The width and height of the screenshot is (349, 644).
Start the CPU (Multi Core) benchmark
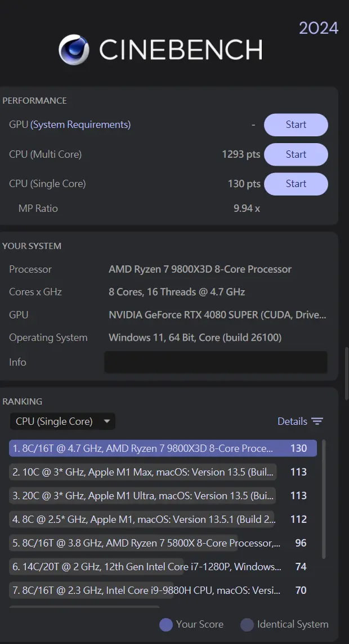(296, 154)
